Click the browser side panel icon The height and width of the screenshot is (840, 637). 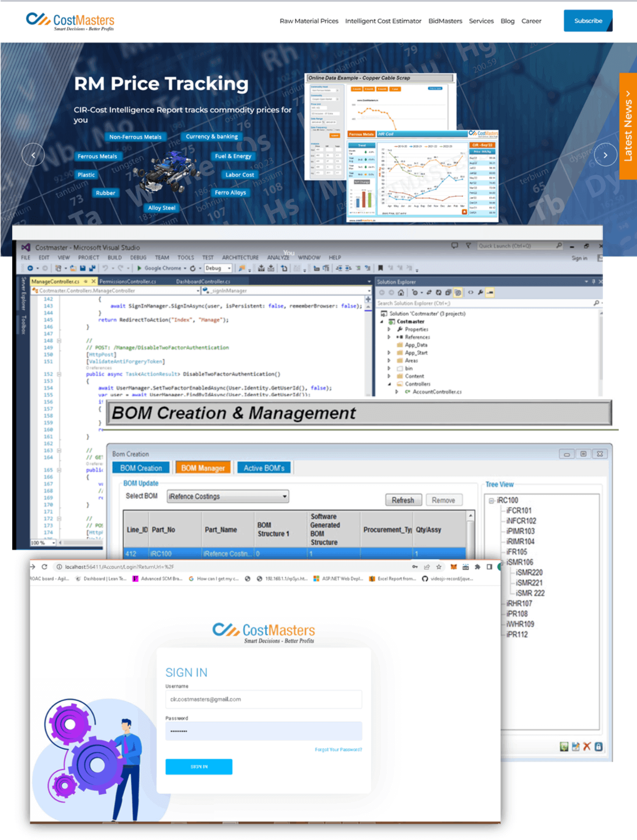(489, 567)
